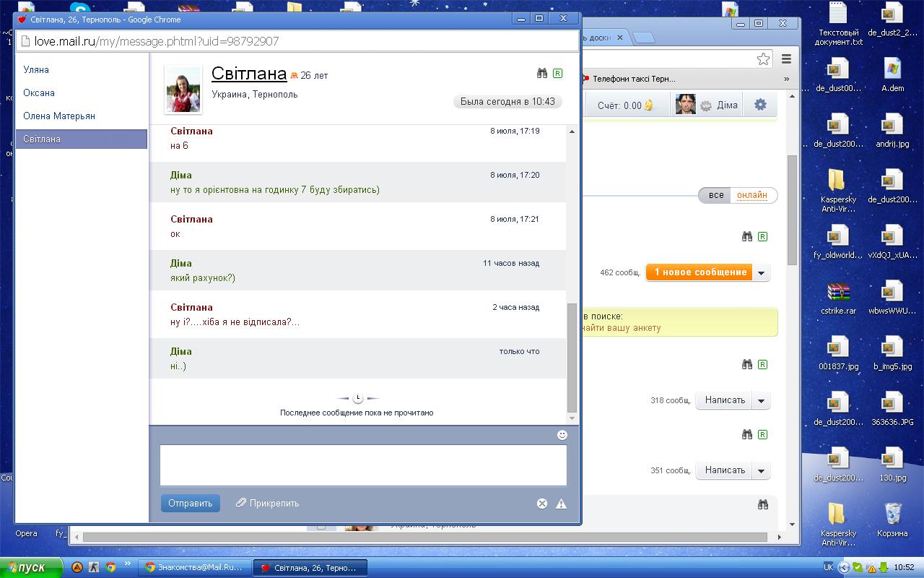Expand the arrow beside Написать in the 351 сообщ. row

pos(761,470)
